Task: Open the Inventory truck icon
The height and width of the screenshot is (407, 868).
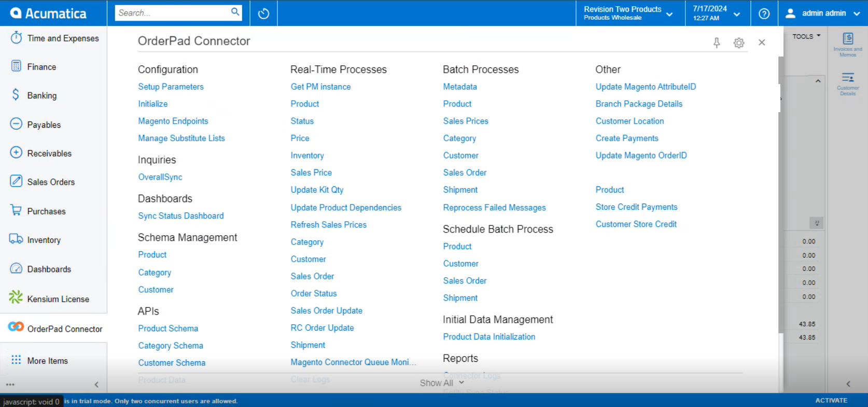Action: point(16,239)
